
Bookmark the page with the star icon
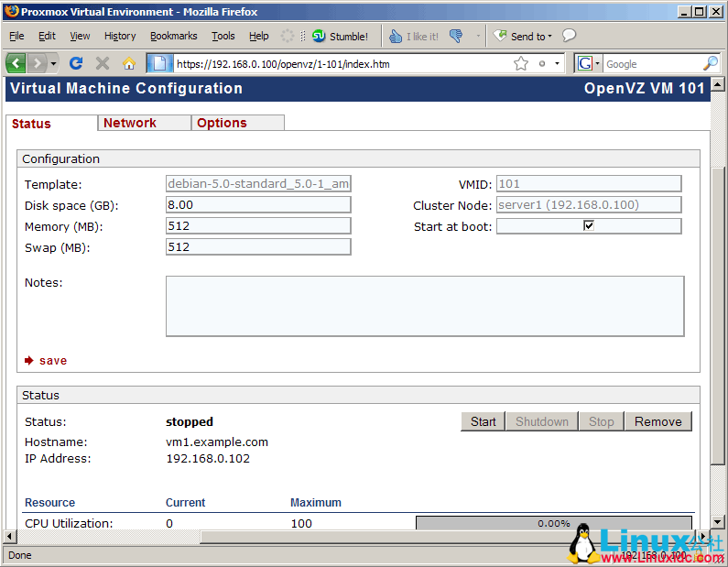pos(521,63)
